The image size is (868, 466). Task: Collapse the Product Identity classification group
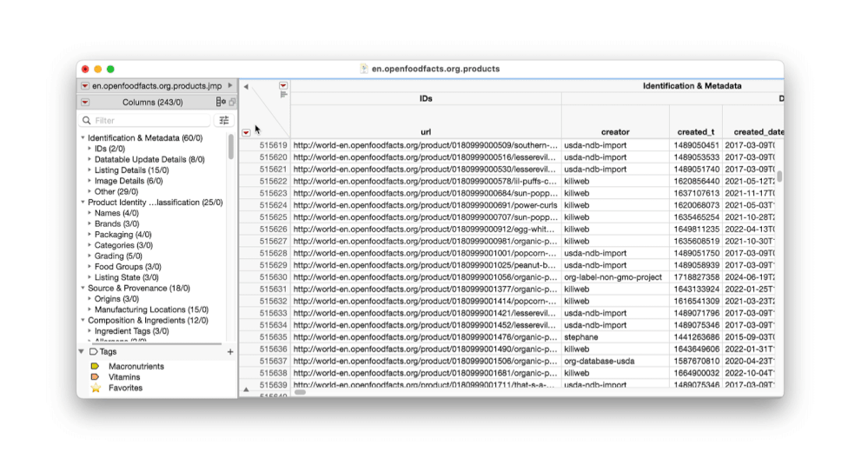(x=83, y=203)
